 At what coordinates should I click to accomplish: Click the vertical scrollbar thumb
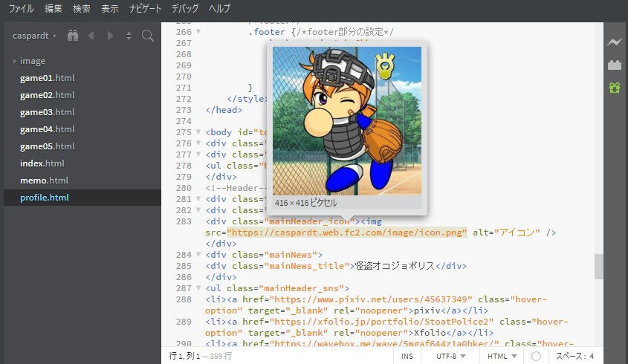point(599,266)
